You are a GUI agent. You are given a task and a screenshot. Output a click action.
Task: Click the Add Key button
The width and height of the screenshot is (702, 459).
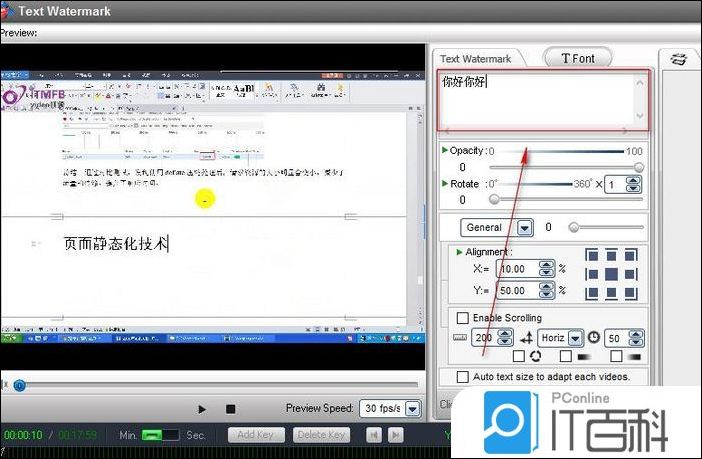pos(256,435)
